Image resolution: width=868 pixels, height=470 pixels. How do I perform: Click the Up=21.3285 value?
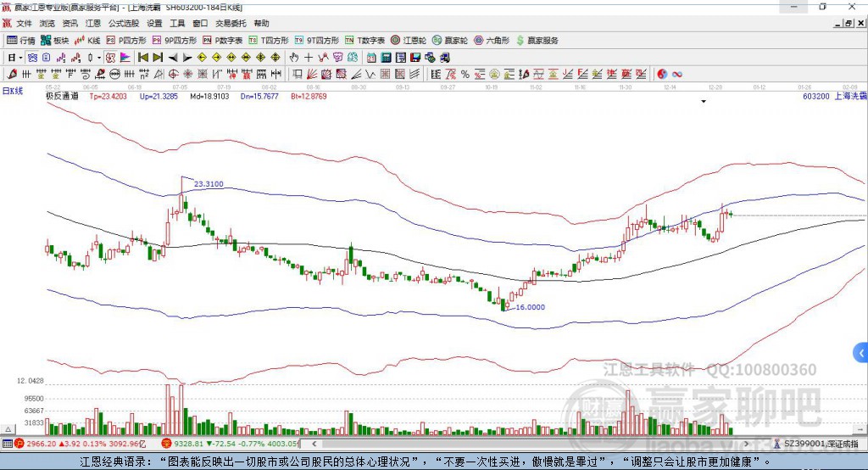pyautogui.click(x=159, y=96)
